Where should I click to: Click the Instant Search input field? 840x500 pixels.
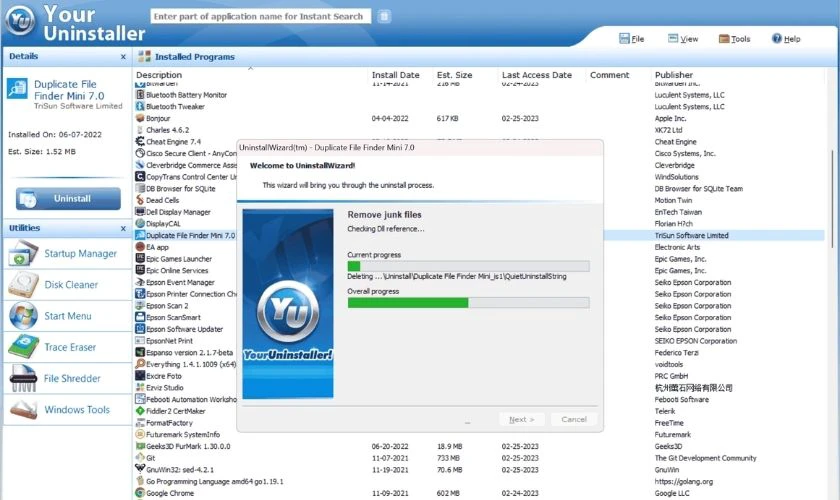pos(260,17)
